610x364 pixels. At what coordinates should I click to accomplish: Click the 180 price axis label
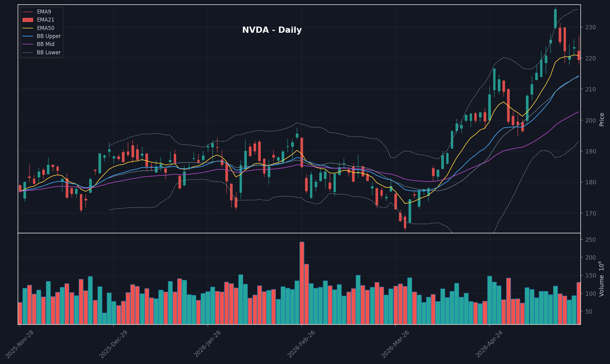(x=591, y=182)
